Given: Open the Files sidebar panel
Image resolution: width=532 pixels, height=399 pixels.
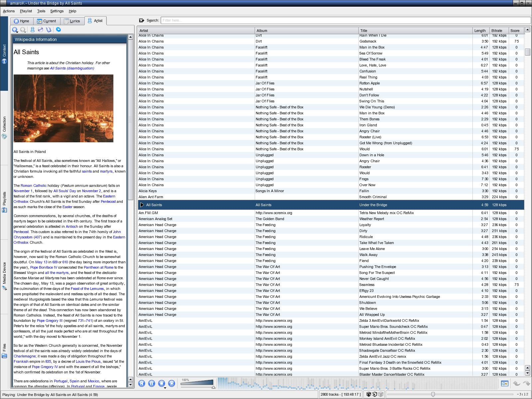Looking at the screenshot, I should [4, 351].
